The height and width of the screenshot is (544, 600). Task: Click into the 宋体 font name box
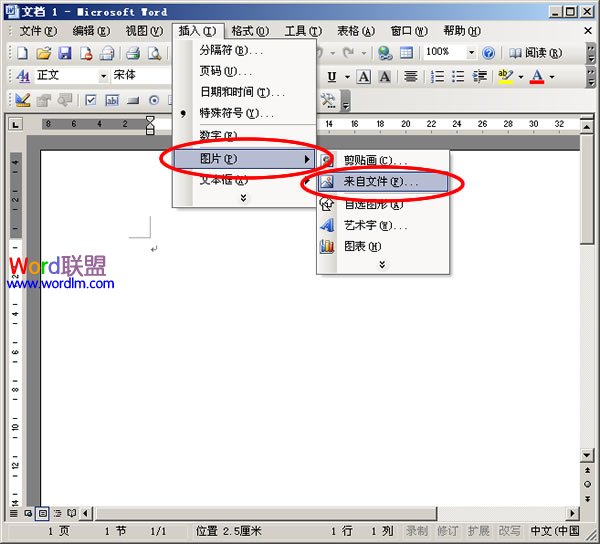141,76
